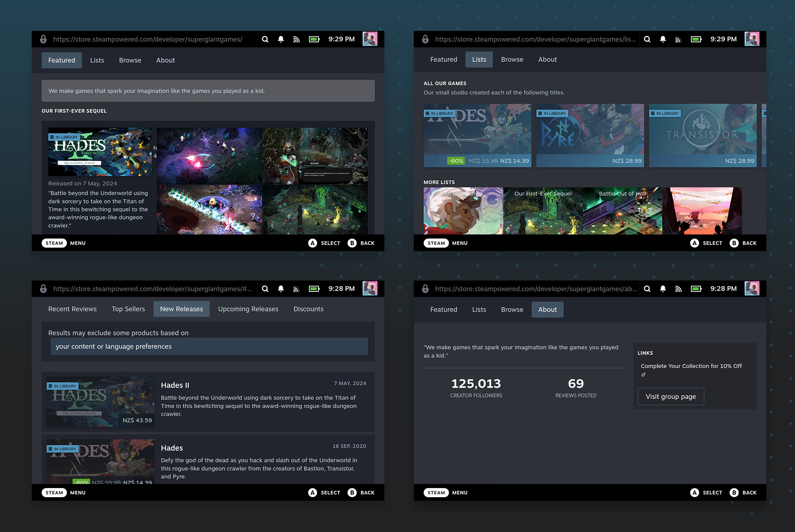
Task: Click Browse tab in the Featured panel
Action: 130,60
